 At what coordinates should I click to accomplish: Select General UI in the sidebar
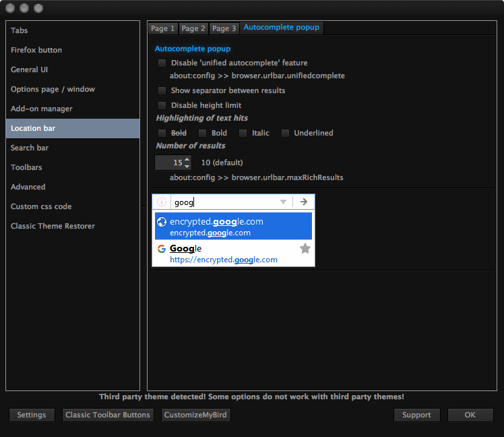[x=73, y=70]
